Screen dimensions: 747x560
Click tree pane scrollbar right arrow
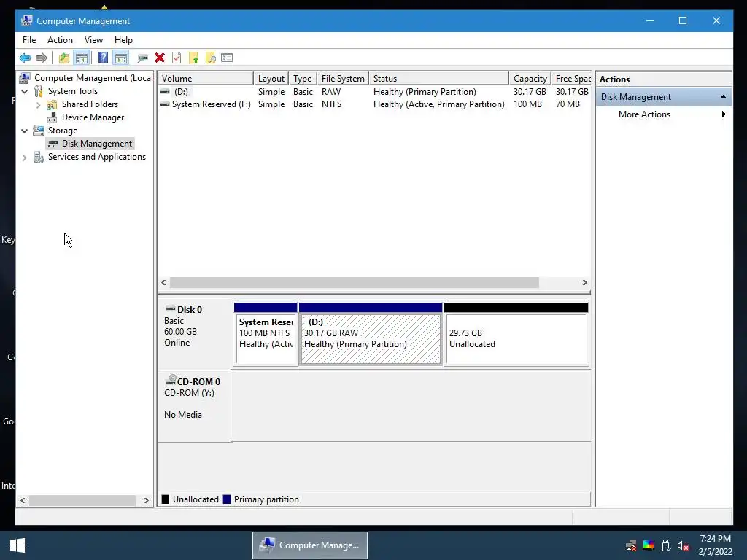(146, 500)
